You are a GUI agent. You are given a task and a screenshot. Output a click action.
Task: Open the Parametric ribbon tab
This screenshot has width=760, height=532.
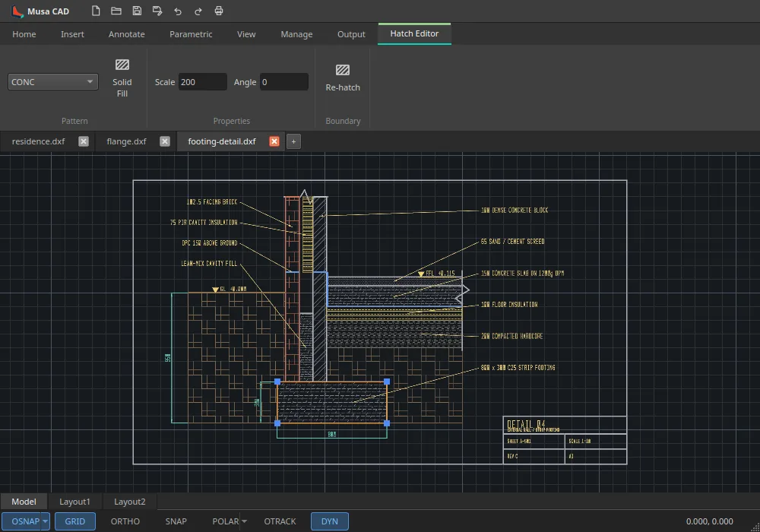click(x=191, y=34)
